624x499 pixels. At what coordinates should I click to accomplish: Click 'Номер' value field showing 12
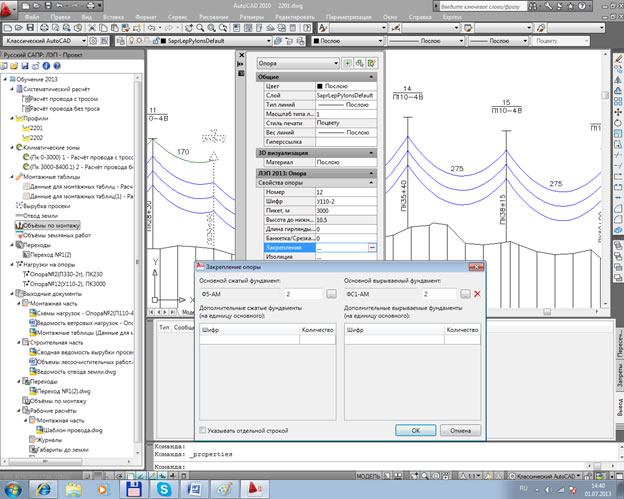coord(346,192)
